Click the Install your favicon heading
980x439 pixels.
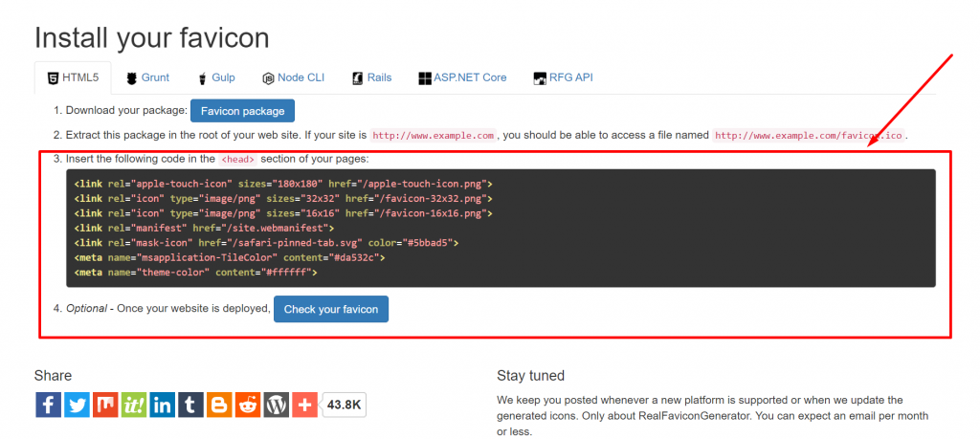coord(152,38)
